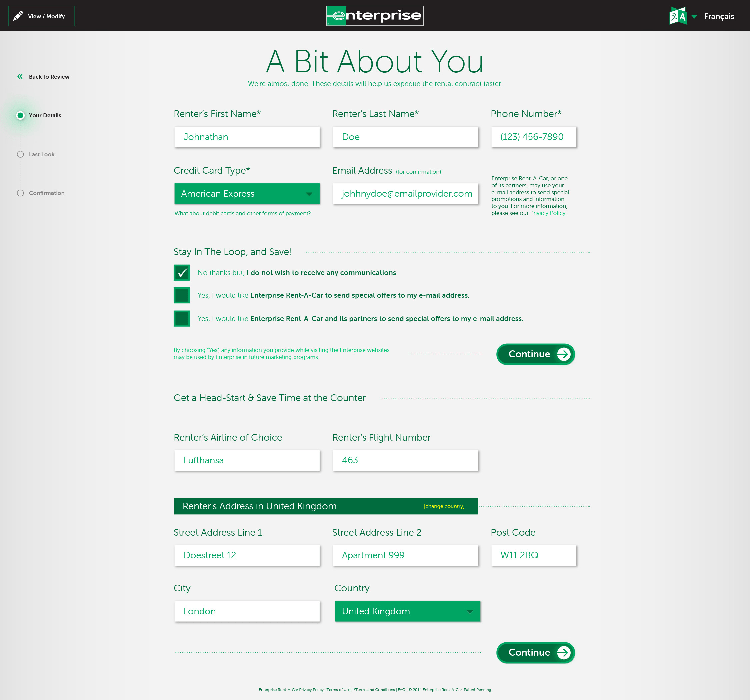Check the 'and its partners' special offers checkbox
The image size is (750, 700).
coord(181,318)
